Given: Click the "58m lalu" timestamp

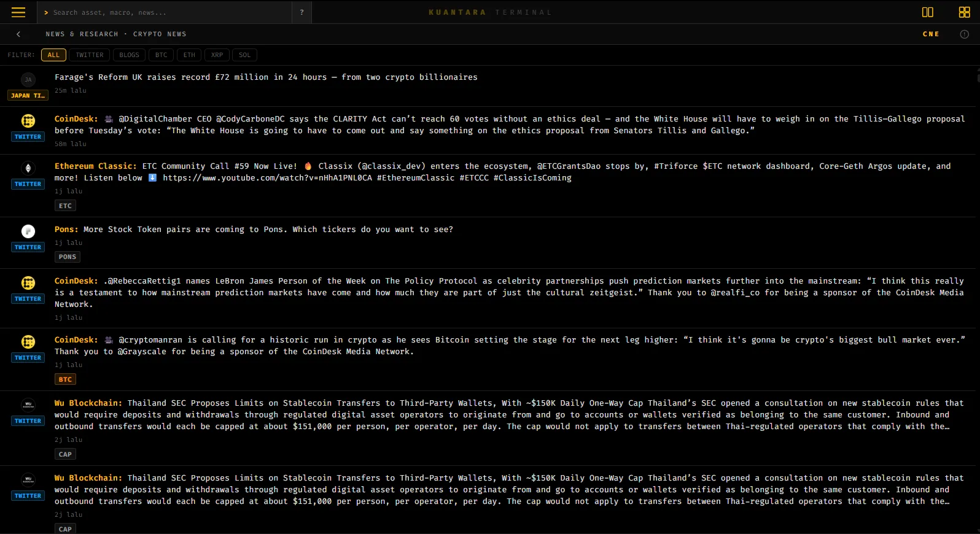Looking at the screenshot, I should coord(71,144).
